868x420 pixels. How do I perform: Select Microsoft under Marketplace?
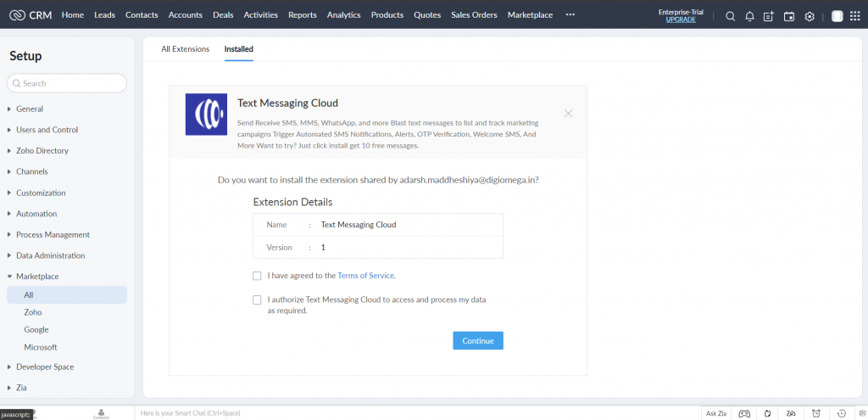(41, 347)
